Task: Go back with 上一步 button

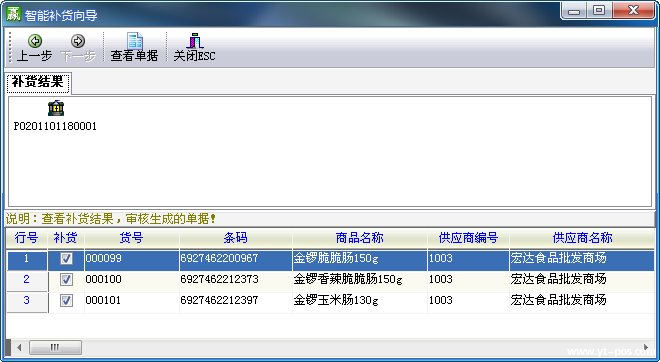Action: point(34,48)
